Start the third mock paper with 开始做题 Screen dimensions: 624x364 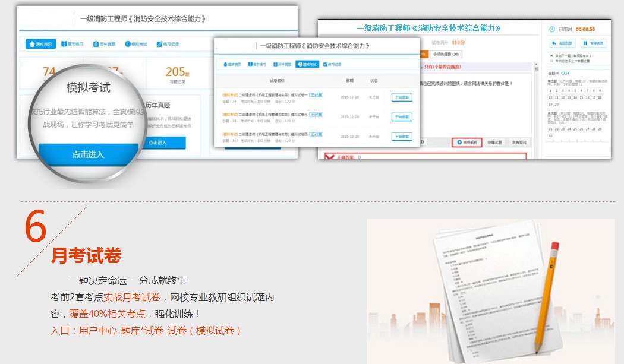(402, 137)
